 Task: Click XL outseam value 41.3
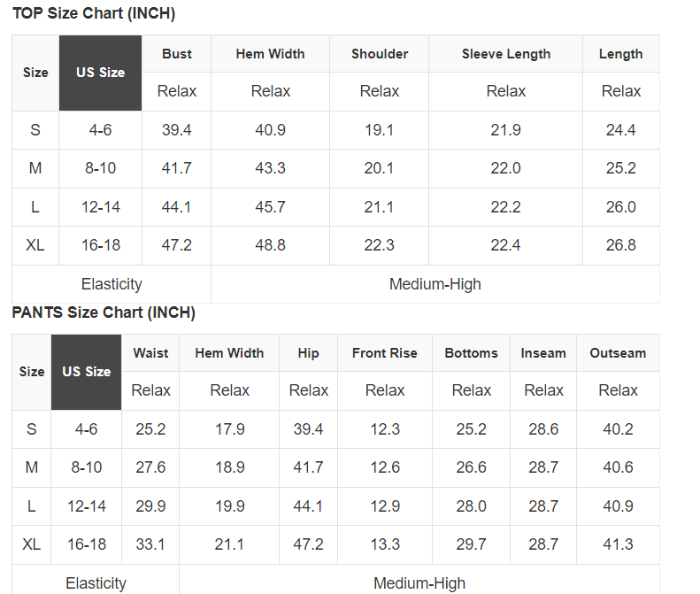click(x=618, y=544)
